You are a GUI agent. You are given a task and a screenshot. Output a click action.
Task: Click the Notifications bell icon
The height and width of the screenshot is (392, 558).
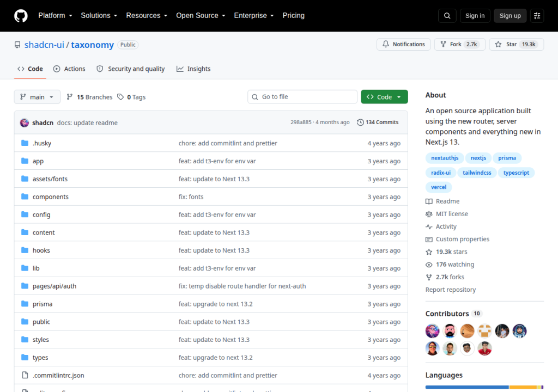pos(386,44)
